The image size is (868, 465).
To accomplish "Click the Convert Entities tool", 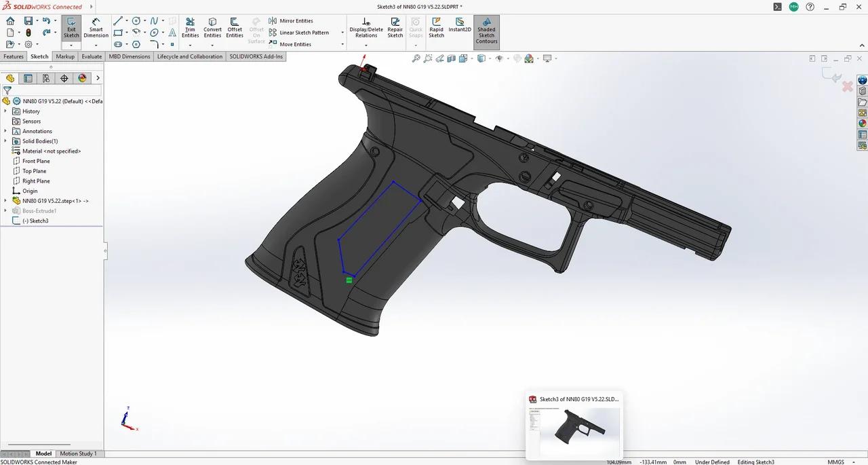I will [212, 27].
